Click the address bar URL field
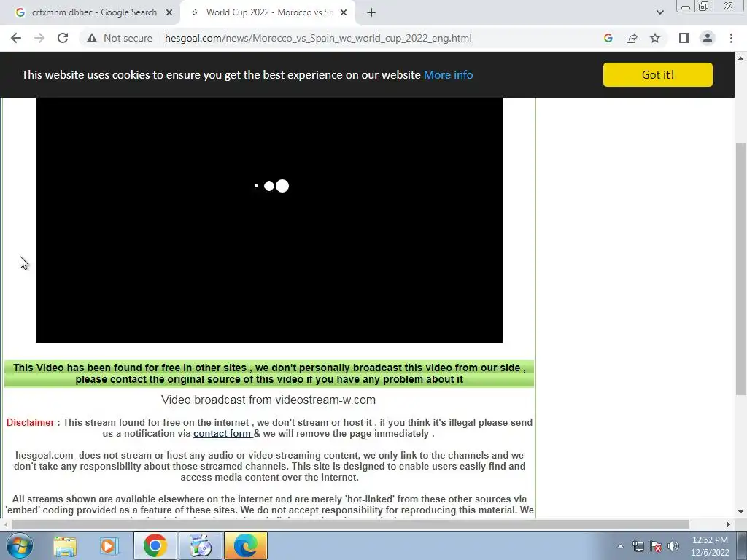 [318, 38]
